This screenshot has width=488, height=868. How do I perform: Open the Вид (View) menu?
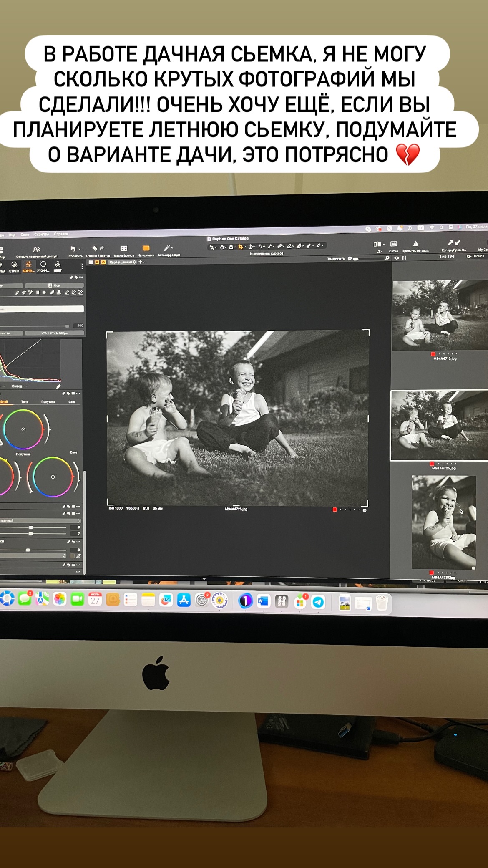tap(12, 235)
